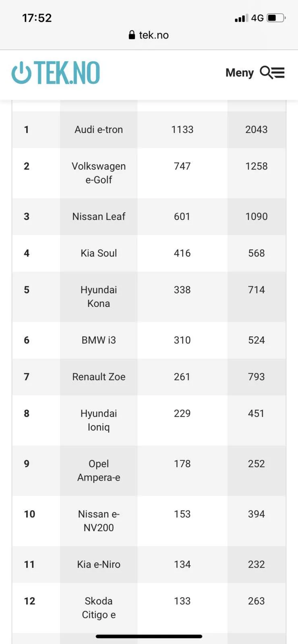
Task: Tap the 4G network indicator
Action: click(257, 18)
